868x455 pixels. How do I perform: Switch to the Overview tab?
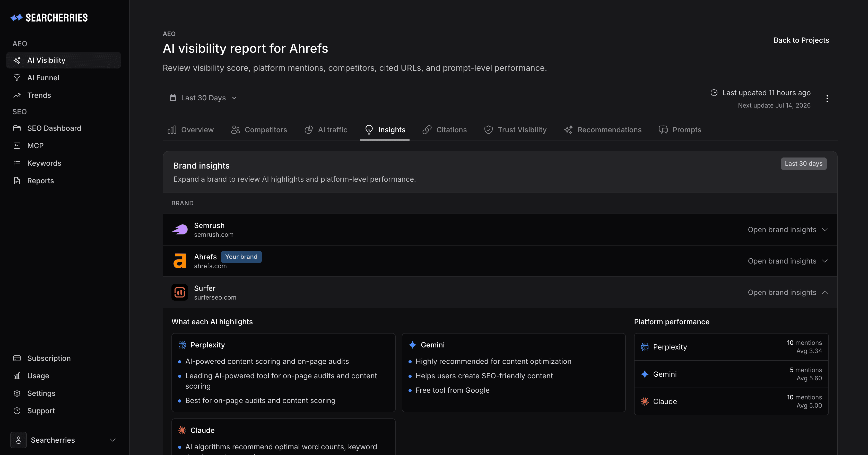coord(191,130)
